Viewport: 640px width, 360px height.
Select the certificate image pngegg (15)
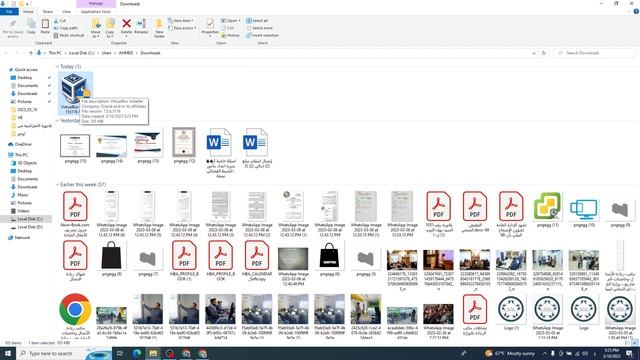75,149
